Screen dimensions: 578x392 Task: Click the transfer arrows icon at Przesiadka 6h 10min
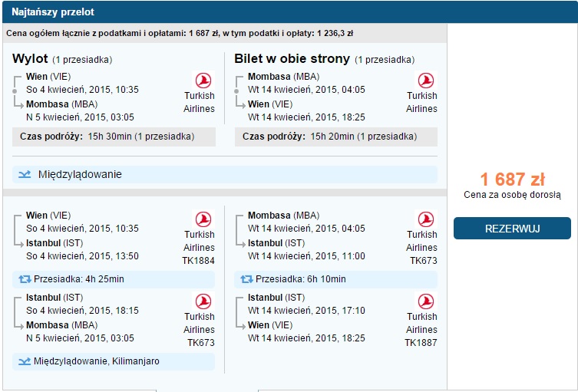pos(247,279)
